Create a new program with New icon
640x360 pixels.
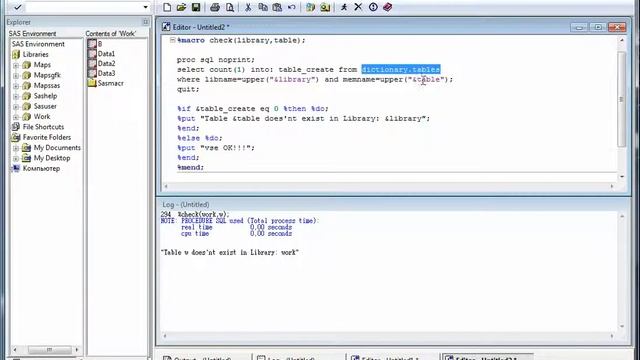pyautogui.click(x=167, y=7)
